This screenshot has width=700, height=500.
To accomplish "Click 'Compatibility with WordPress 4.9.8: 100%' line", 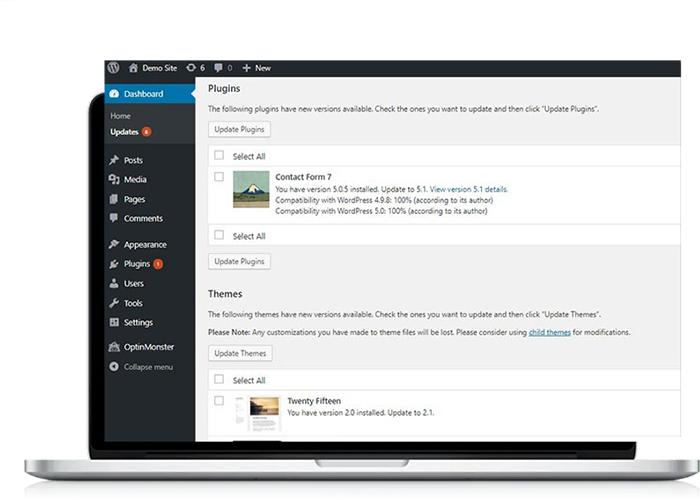I will 384,200.
